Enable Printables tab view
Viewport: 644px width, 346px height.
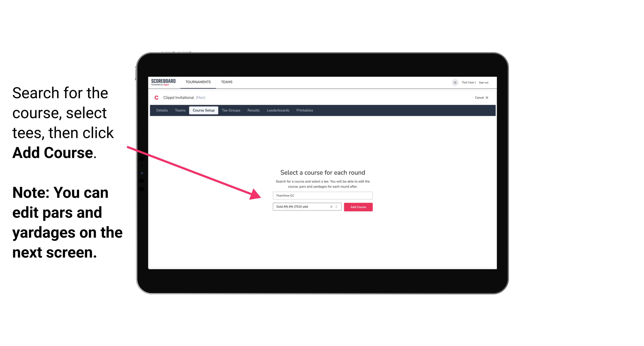[305, 110]
